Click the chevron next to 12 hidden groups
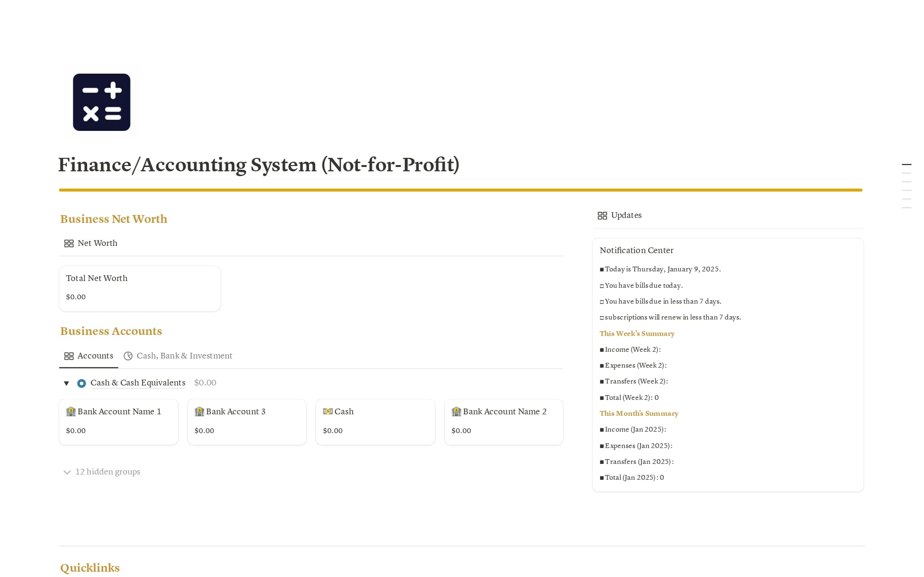The width and height of the screenshot is (924, 577). (67, 472)
